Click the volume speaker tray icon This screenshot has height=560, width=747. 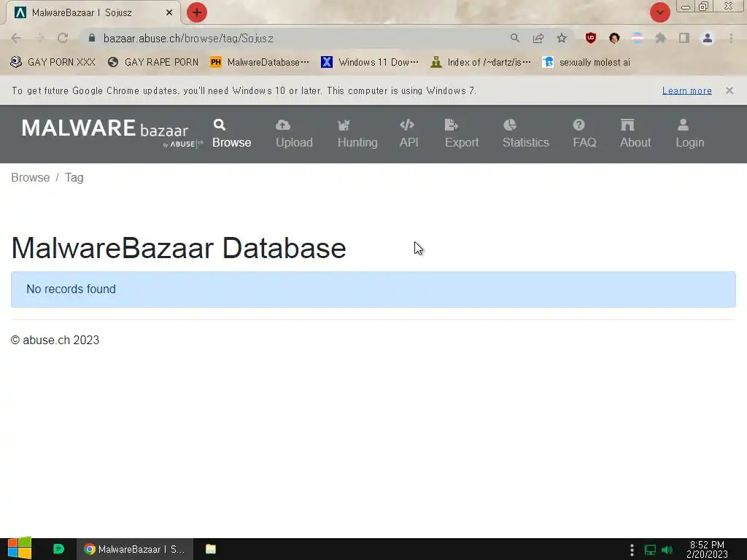tap(667, 550)
